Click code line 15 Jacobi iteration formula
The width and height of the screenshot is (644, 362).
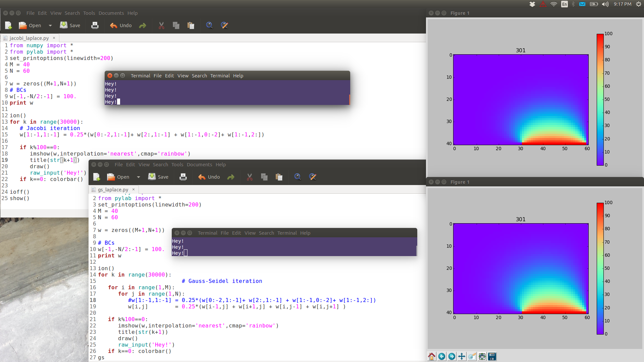(x=142, y=135)
